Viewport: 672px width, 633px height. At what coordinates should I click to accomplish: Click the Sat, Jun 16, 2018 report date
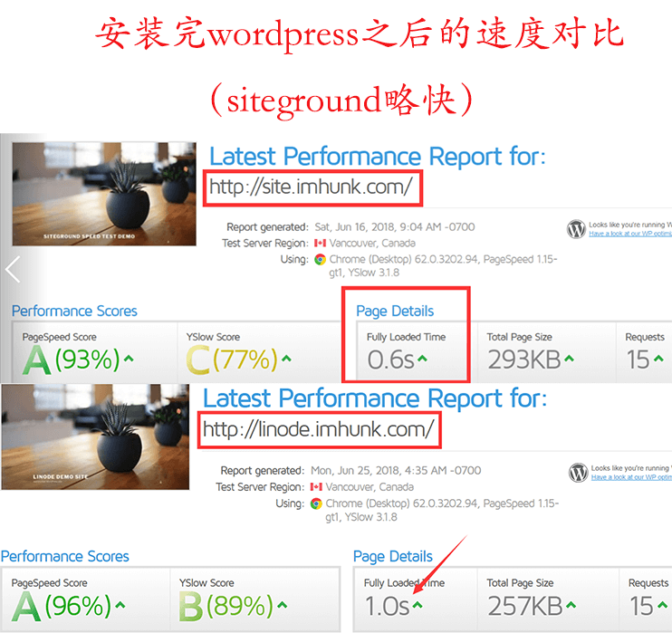tap(395, 226)
